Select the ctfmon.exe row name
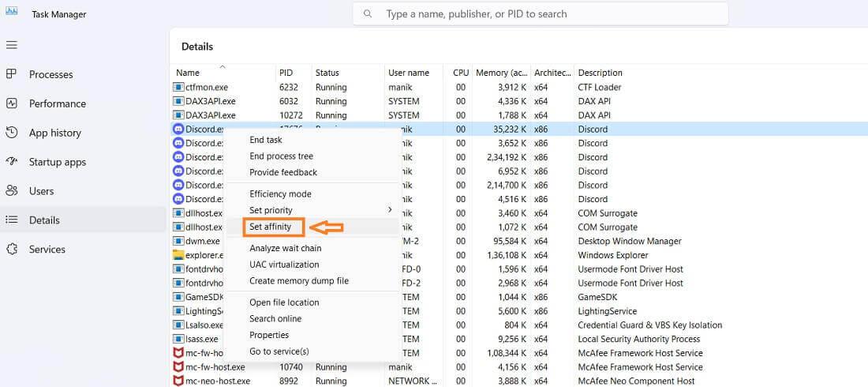Screen dimensions: 868x387 tap(207, 87)
